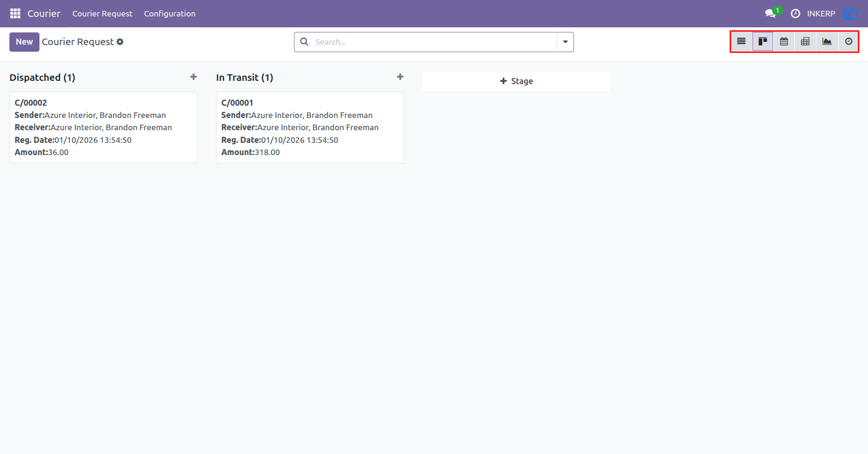Click the Dispatched (1) column header
The image size is (868, 454).
tap(42, 78)
